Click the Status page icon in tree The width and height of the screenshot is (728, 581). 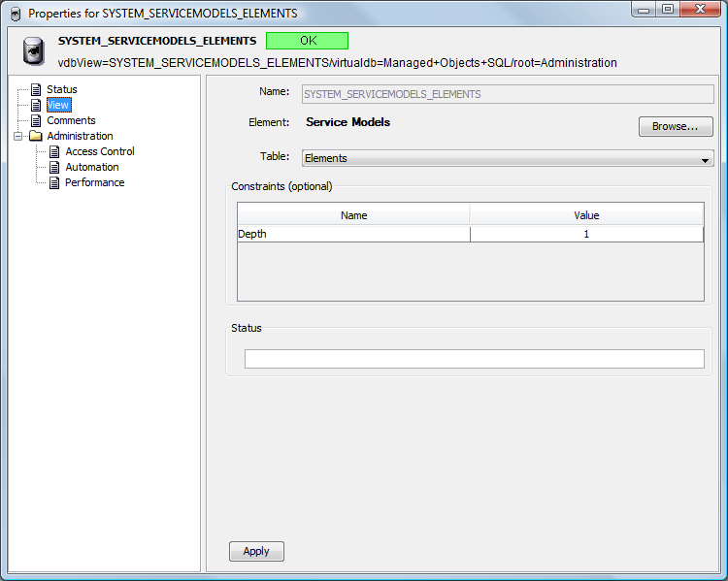36,89
